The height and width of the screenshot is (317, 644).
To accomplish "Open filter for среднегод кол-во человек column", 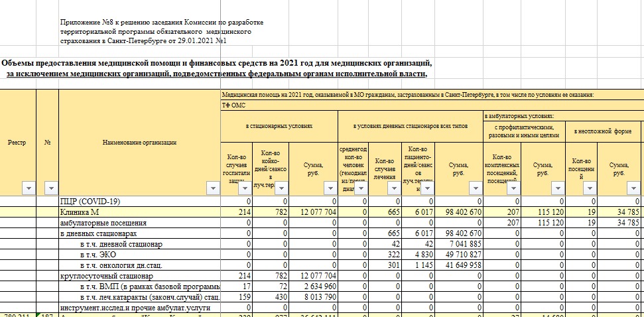I will tap(361, 188).
